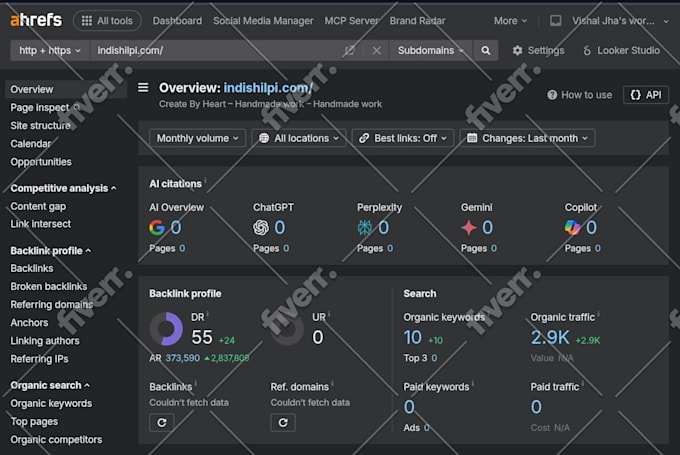Open Link intersect report

pos(40,224)
